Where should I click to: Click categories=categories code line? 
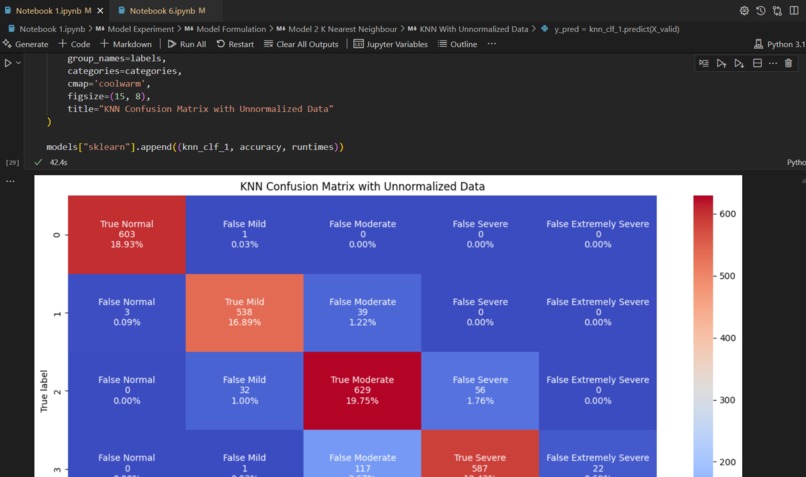click(x=124, y=70)
